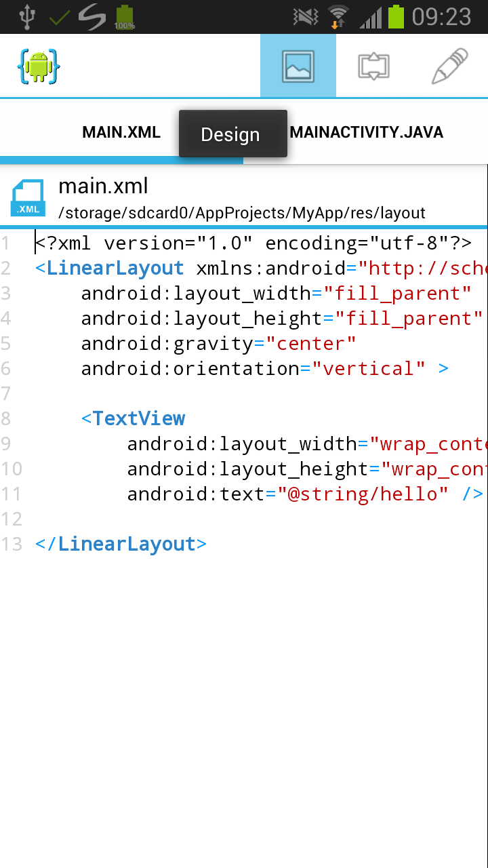Tap the main.xml file name header
The image size is (488, 868).
(x=103, y=186)
